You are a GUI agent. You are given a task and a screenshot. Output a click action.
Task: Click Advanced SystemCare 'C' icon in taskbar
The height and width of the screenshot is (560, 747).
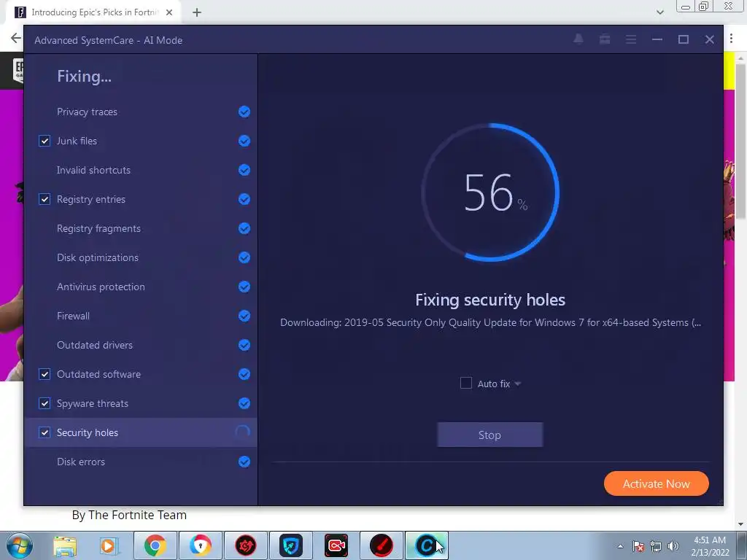(x=426, y=545)
